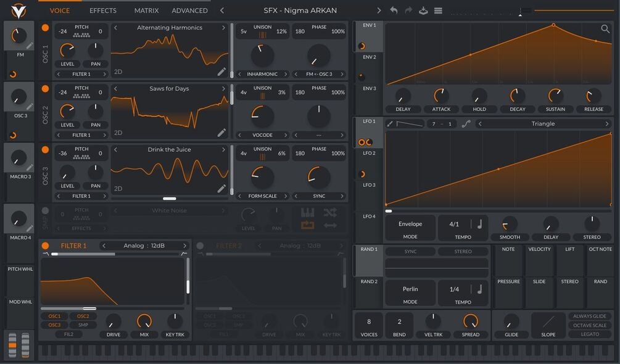Enable FILTER 2 power button

(200, 246)
